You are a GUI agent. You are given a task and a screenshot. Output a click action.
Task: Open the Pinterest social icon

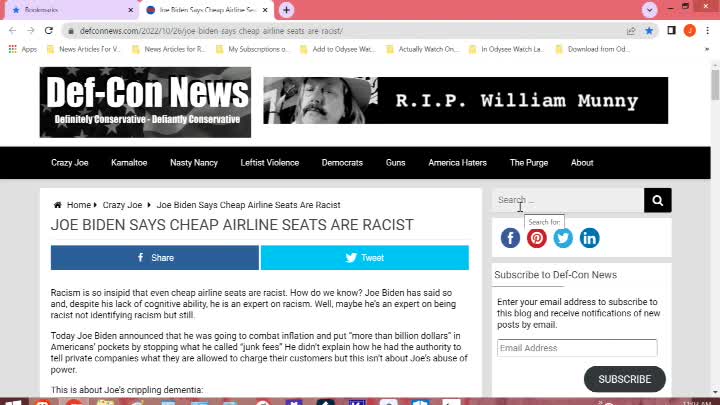point(536,238)
